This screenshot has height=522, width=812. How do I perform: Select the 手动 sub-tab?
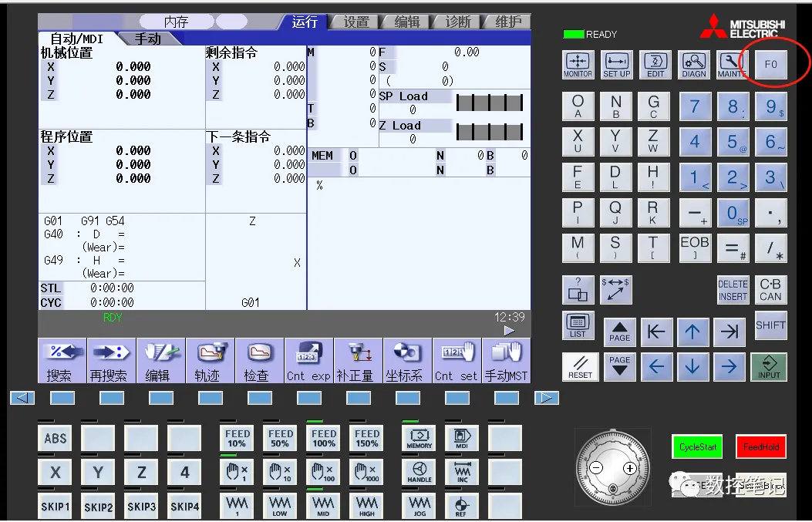(148, 39)
